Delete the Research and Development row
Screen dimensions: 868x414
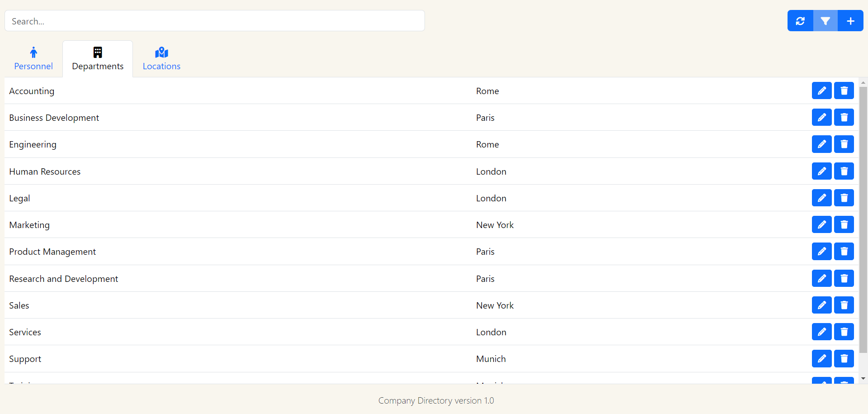[x=844, y=278]
